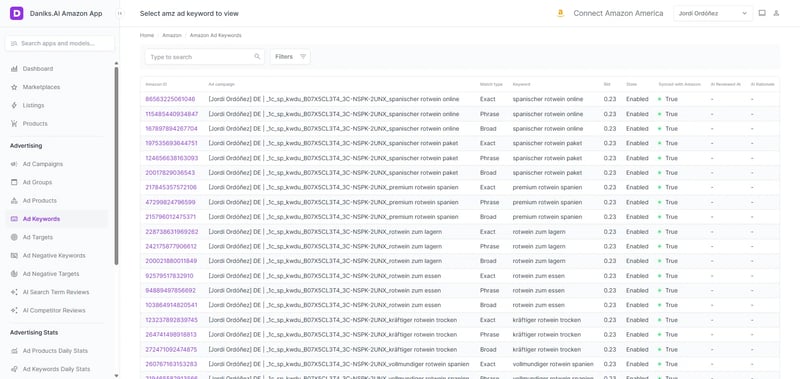Click the Advertising Stats section heading

point(34,333)
